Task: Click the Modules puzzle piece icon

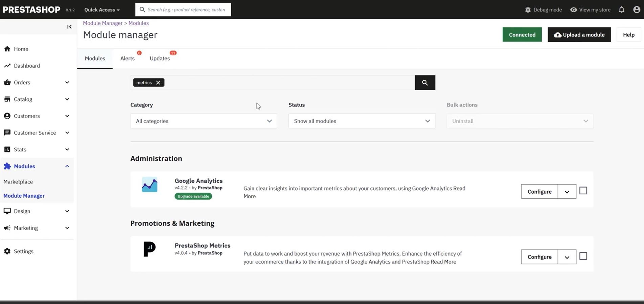Action: click(x=7, y=166)
